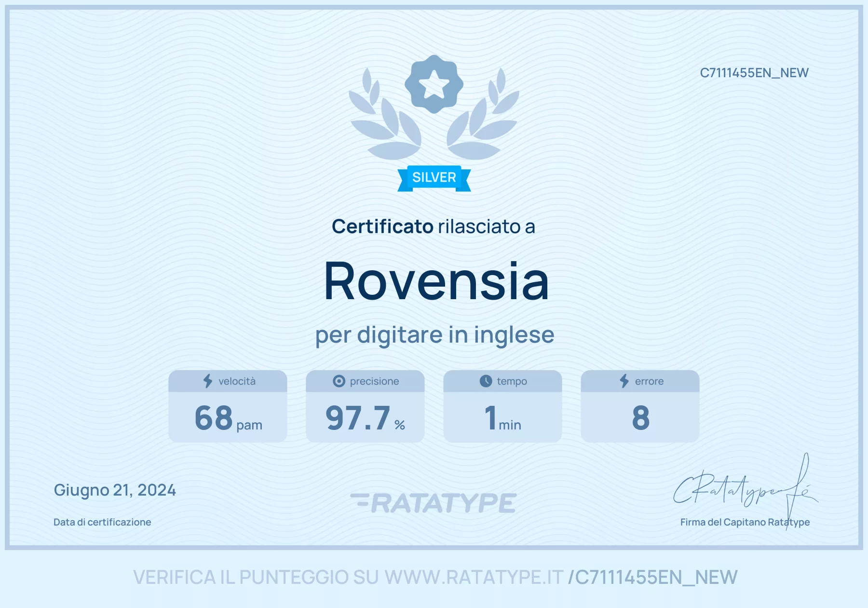This screenshot has width=868, height=608.
Task: Click the 'tempo' label
Action: pyautogui.click(x=512, y=381)
